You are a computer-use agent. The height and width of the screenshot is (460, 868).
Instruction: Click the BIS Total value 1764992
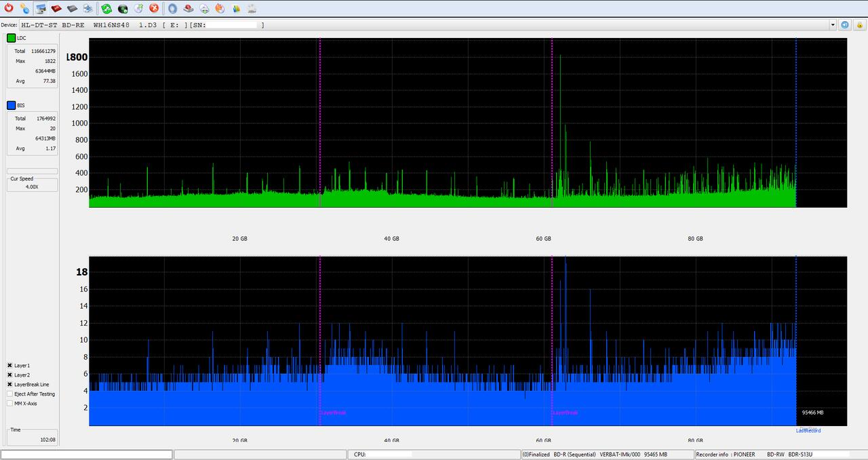click(46, 119)
